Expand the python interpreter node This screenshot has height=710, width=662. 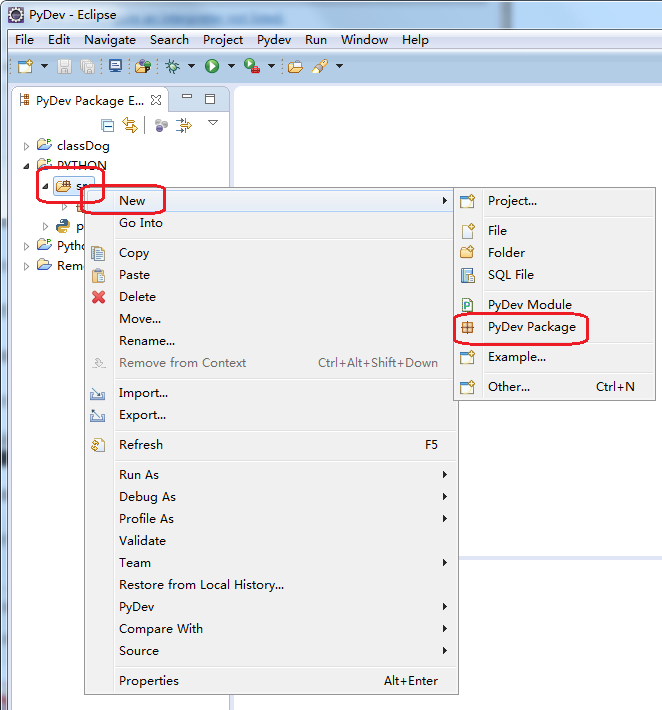pyautogui.click(x=45, y=226)
